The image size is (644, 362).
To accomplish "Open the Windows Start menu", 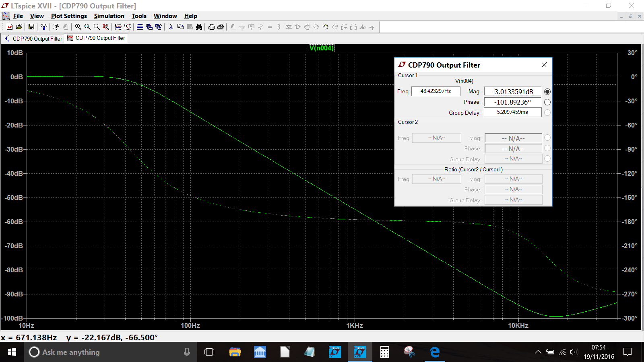I will pos(12,352).
